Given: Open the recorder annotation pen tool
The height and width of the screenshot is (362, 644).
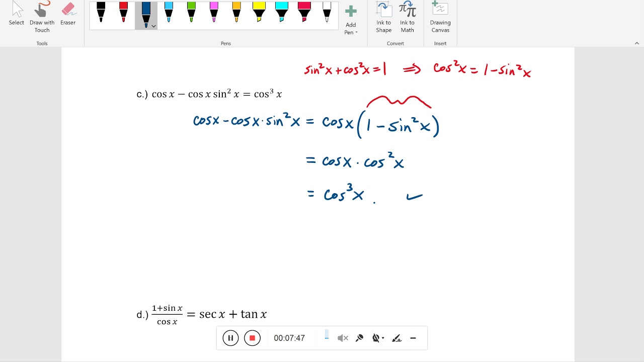Looking at the screenshot, I should [x=396, y=338].
